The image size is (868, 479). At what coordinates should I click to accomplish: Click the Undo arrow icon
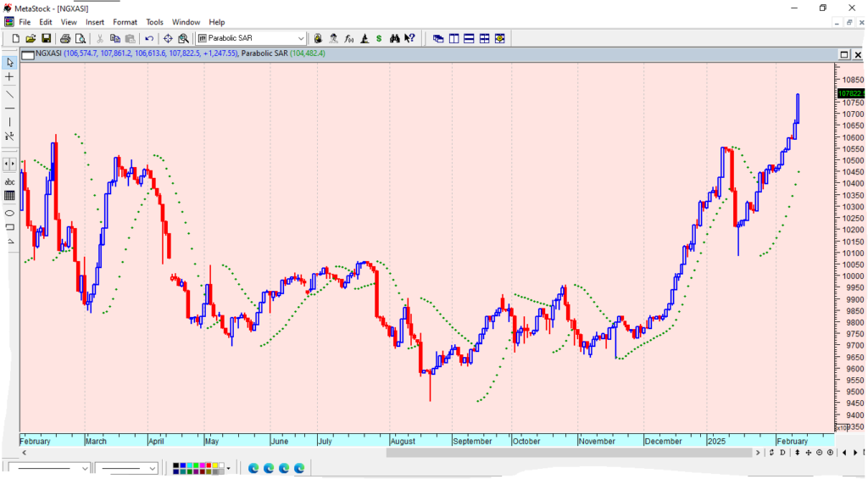[x=149, y=38]
